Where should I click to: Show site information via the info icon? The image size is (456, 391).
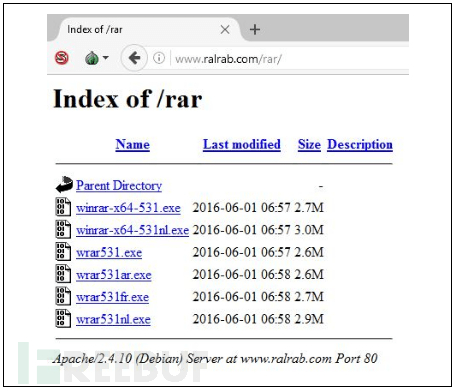[159, 58]
